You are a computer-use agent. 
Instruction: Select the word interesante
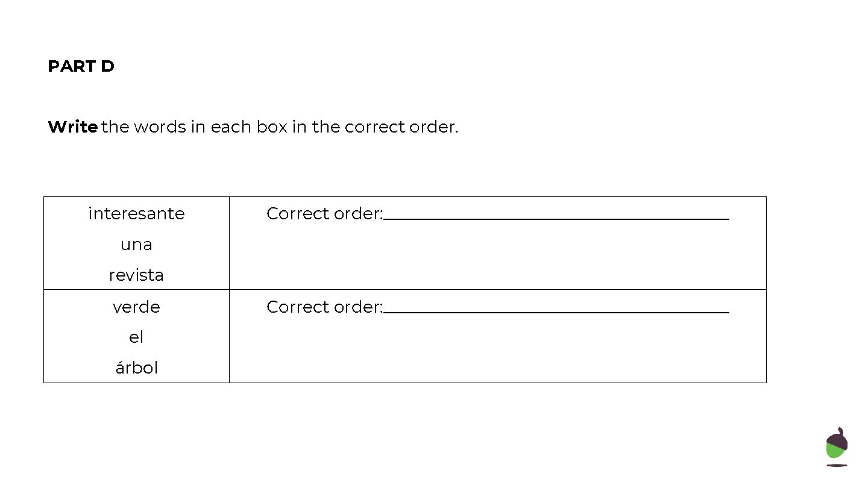(136, 213)
